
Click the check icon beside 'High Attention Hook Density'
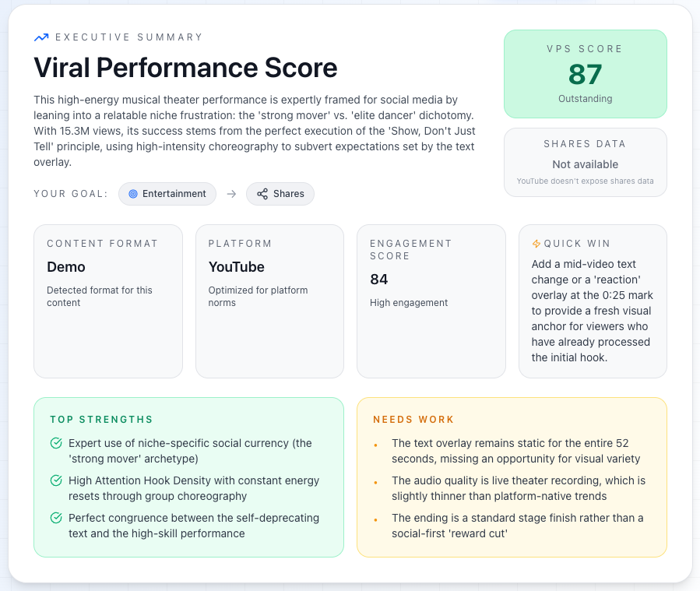[56, 480]
